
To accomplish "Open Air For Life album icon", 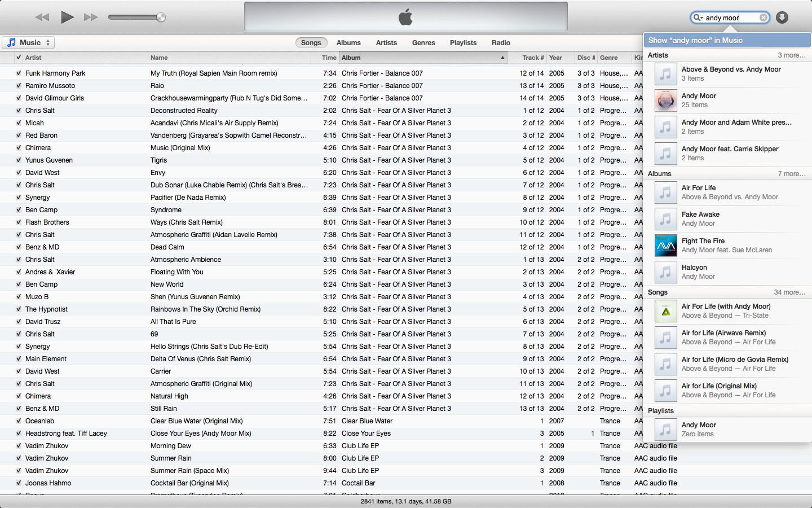I will 666,192.
